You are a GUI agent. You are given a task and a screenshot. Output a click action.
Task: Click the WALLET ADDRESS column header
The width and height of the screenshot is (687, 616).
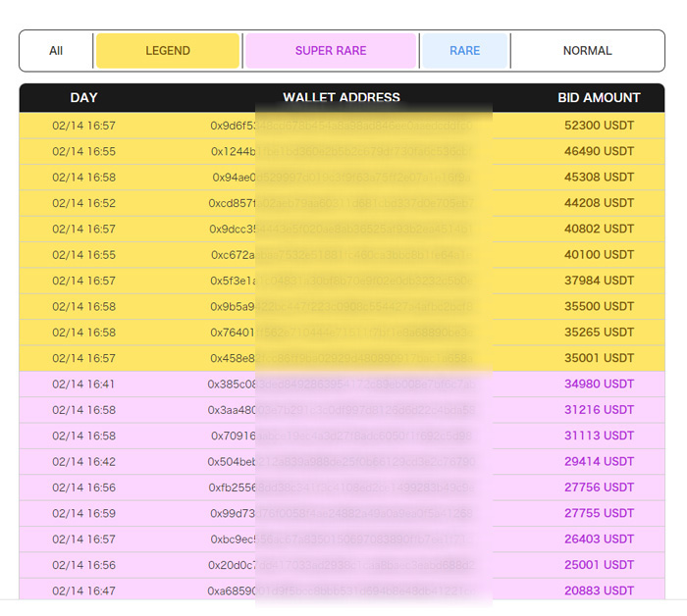click(342, 98)
